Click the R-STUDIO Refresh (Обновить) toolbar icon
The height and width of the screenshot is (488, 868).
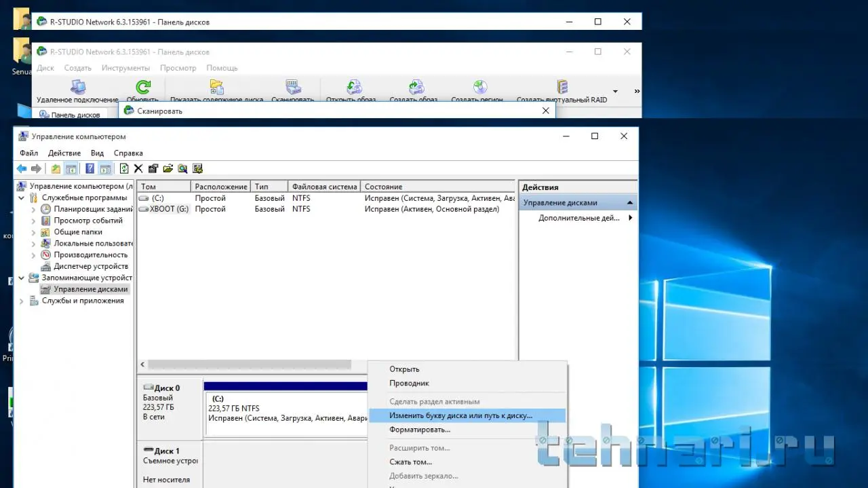pos(142,88)
